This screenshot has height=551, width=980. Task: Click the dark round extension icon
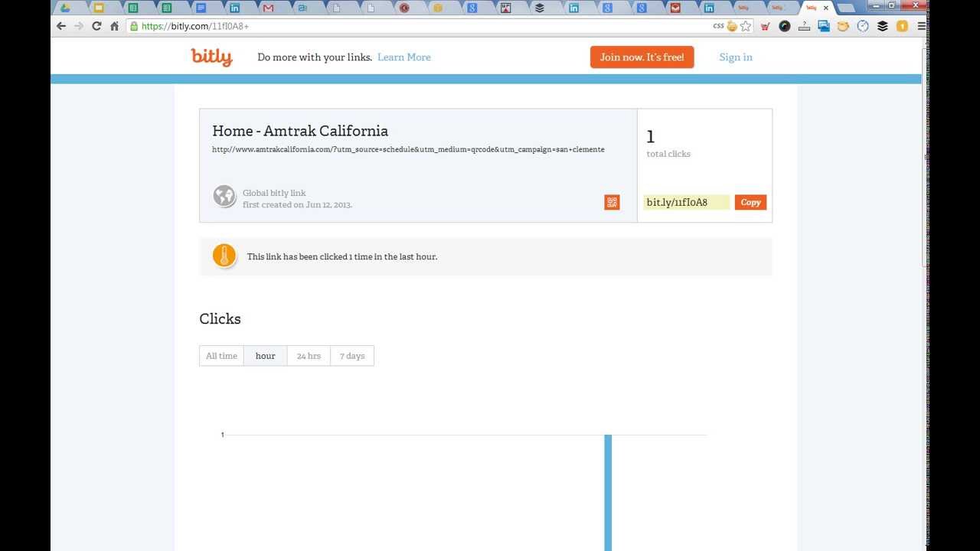pyautogui.click(x=785, y=26)
